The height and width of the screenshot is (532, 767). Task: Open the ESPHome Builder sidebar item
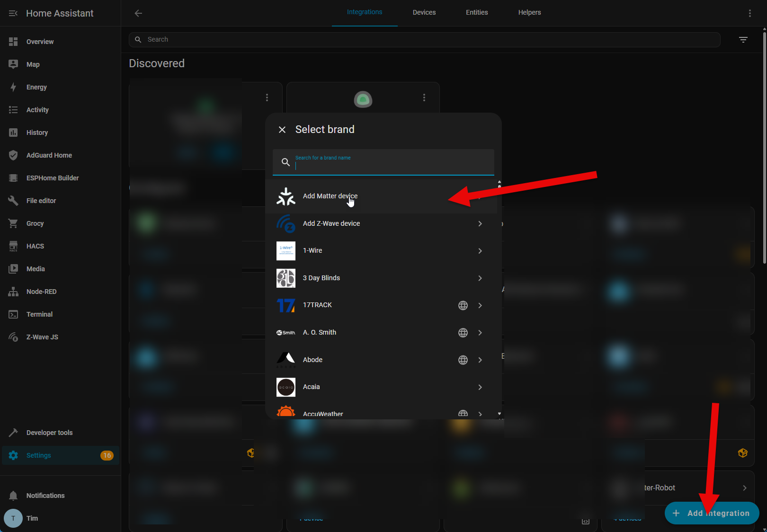[52, 178]
